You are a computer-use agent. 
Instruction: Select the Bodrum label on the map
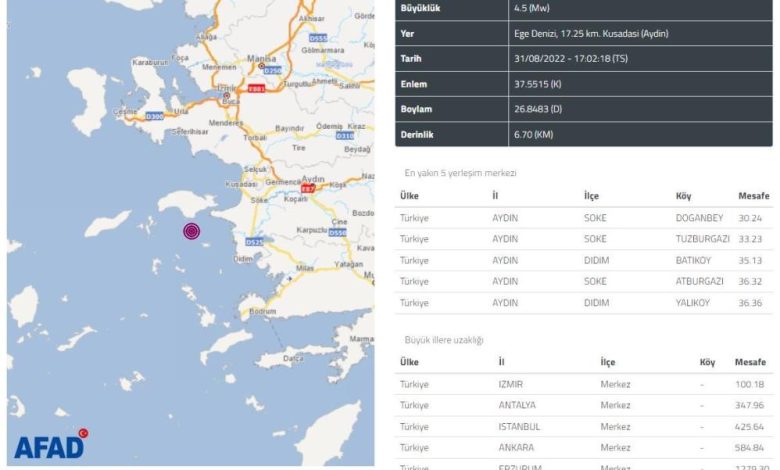pos(263,311)
